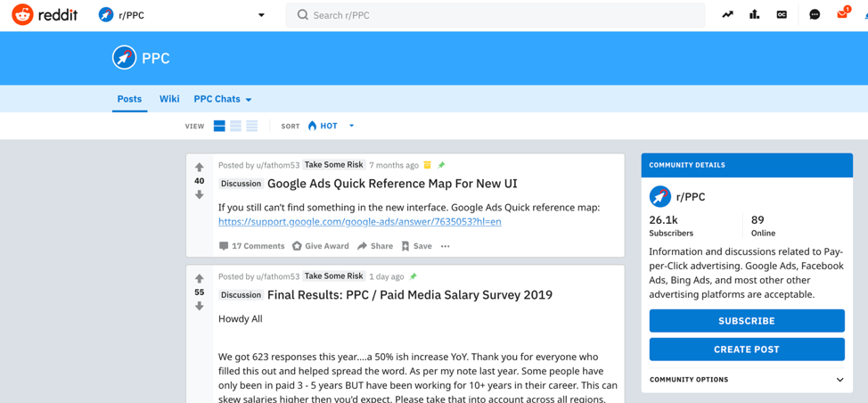The width and height of the screenshot is (868, 403).
Task: Click inside the Search r/PPC field
Action: (495, 15)
